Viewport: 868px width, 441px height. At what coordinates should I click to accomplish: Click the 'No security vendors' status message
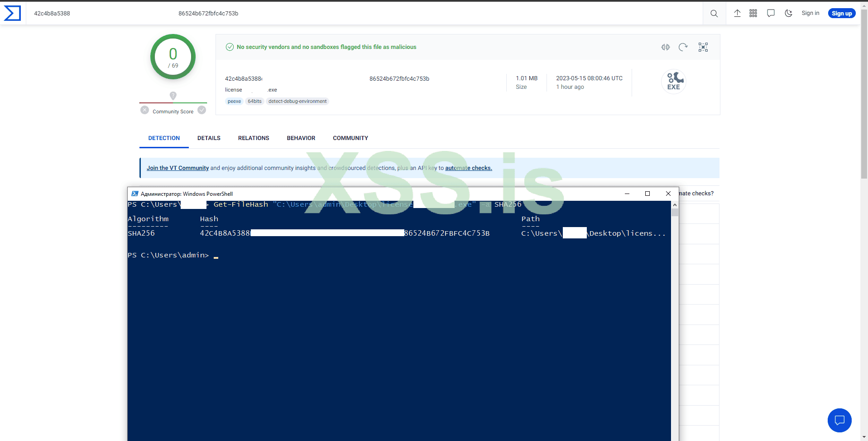point(326,47)
